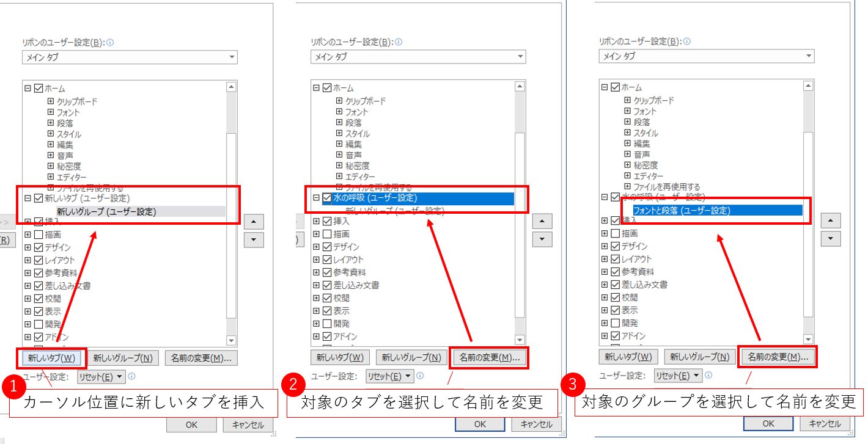Select the フォントと段落 (ユーザー設定) group entry

click(x=672, y=211)
